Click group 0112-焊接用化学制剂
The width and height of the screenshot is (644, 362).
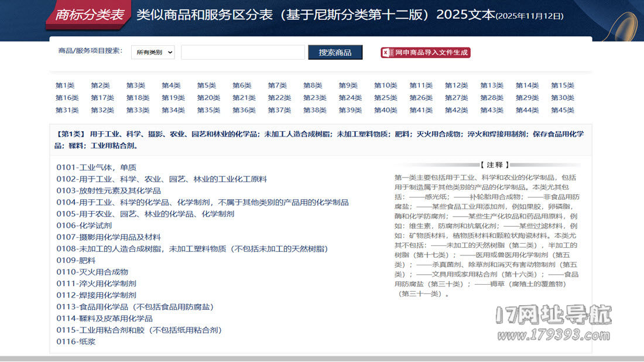[96, 295]
